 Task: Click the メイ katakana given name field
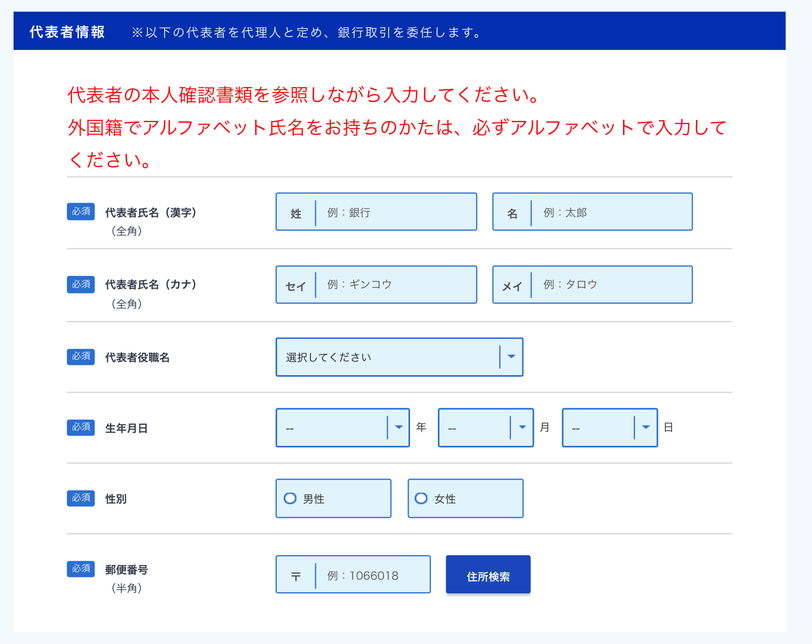point(610,285)
